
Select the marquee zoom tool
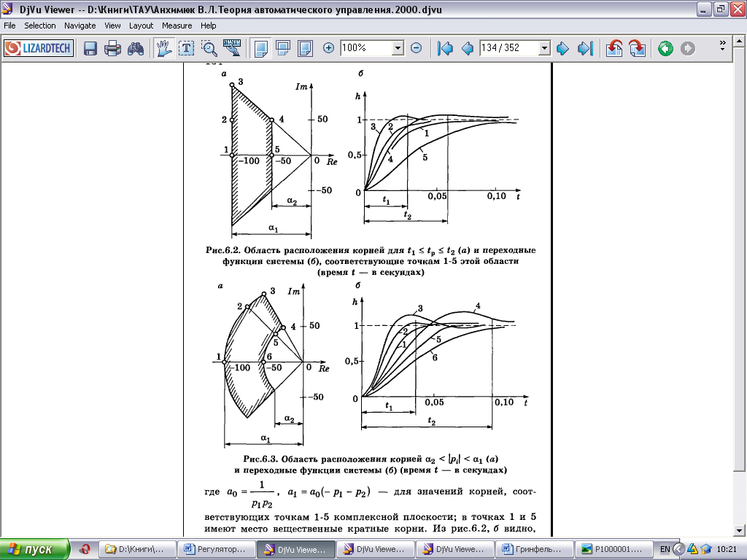click(x=209, y=48)
